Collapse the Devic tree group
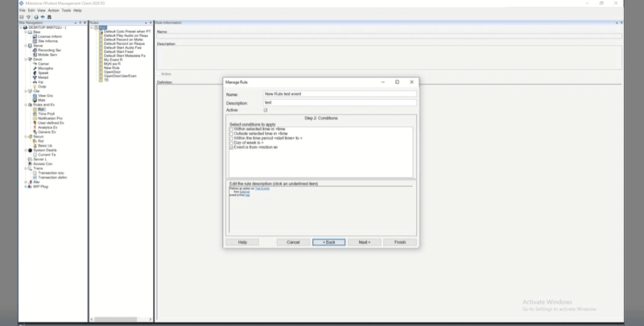Viewport: 644px width, 326px height. 26,59
